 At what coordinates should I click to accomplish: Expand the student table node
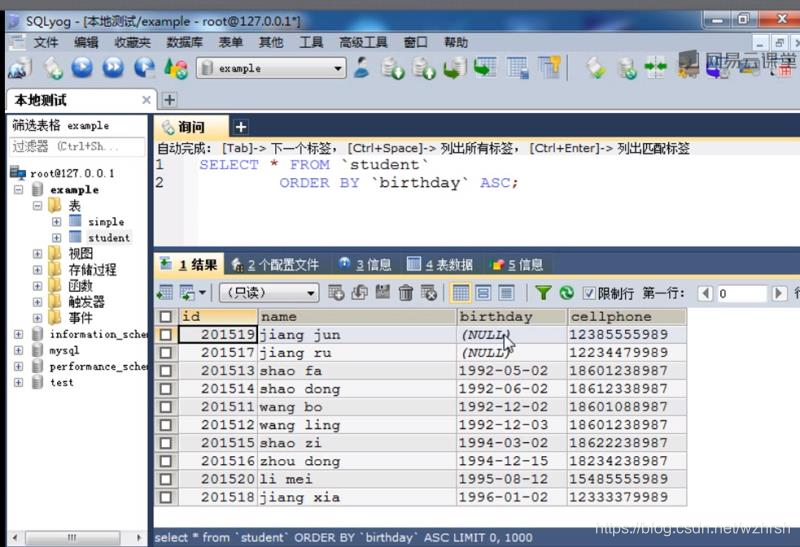click(56, 238)
